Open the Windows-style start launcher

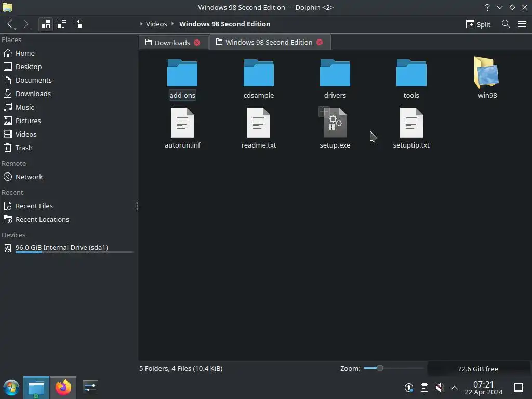[x=11, y=388]
